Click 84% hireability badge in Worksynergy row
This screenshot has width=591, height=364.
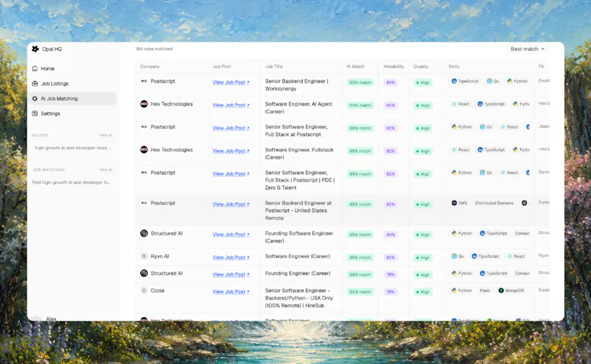pyautogui.click(x=391, y=83)
